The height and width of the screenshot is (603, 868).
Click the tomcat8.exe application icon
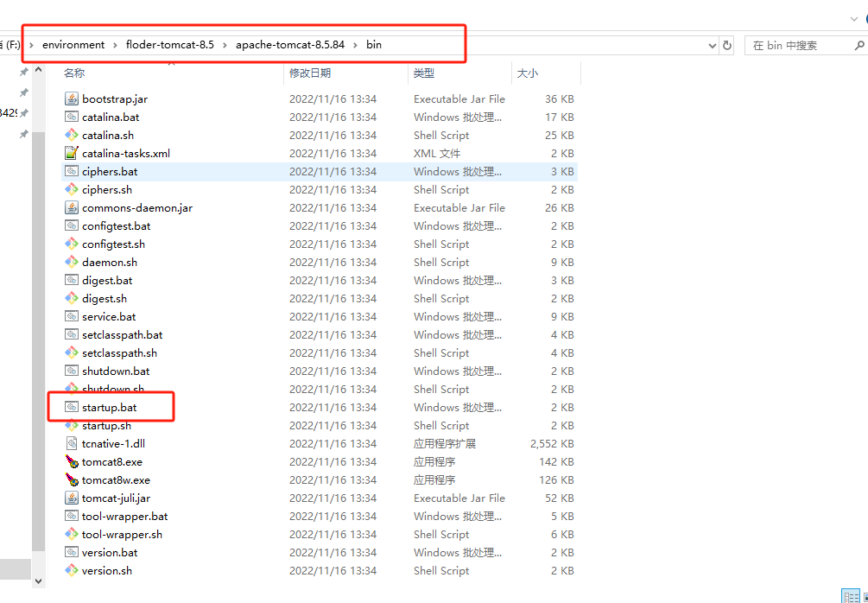click(72, 462)
